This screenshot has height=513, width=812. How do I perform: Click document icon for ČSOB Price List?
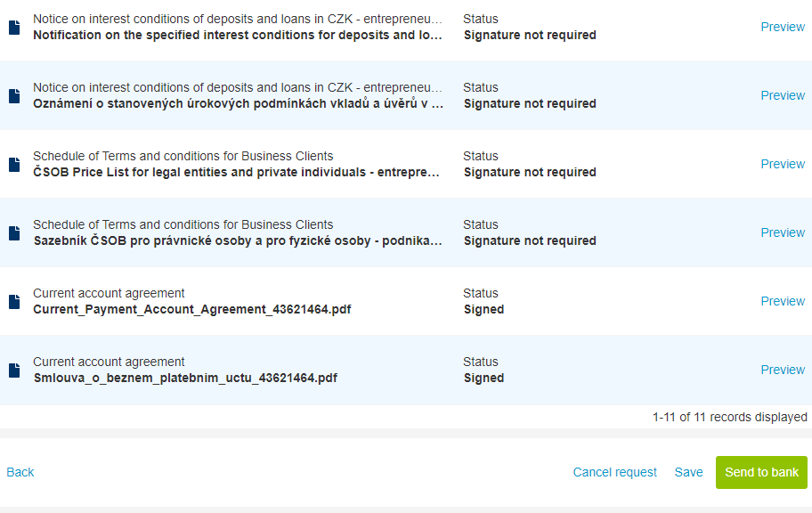click(14, 165)
